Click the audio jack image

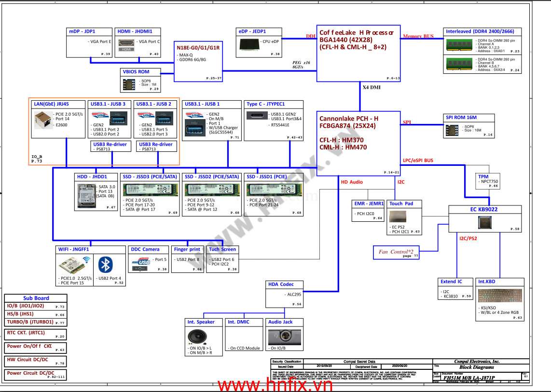(x=280, y=336)
